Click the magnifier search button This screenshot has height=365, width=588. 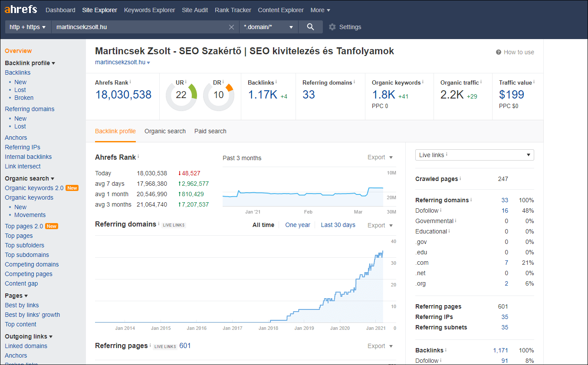(x=310, y=27)
